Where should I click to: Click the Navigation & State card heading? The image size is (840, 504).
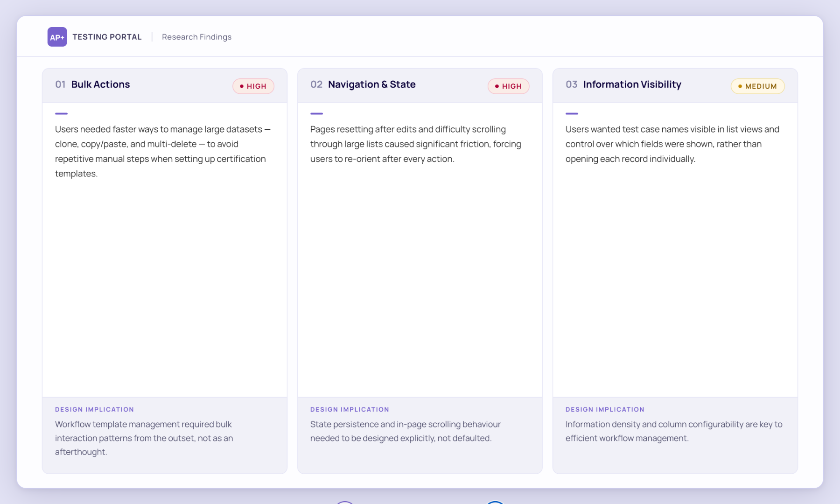coord(371,84)
